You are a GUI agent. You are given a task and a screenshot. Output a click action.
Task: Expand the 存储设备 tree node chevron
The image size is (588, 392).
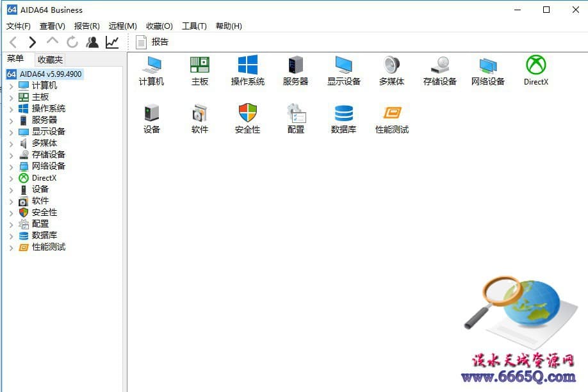(x=12, y=156)
